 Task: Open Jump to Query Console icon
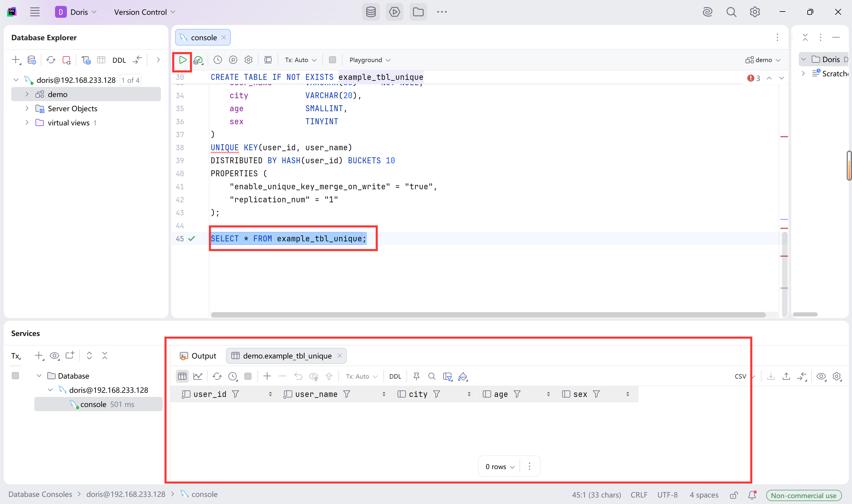[86, 60]
